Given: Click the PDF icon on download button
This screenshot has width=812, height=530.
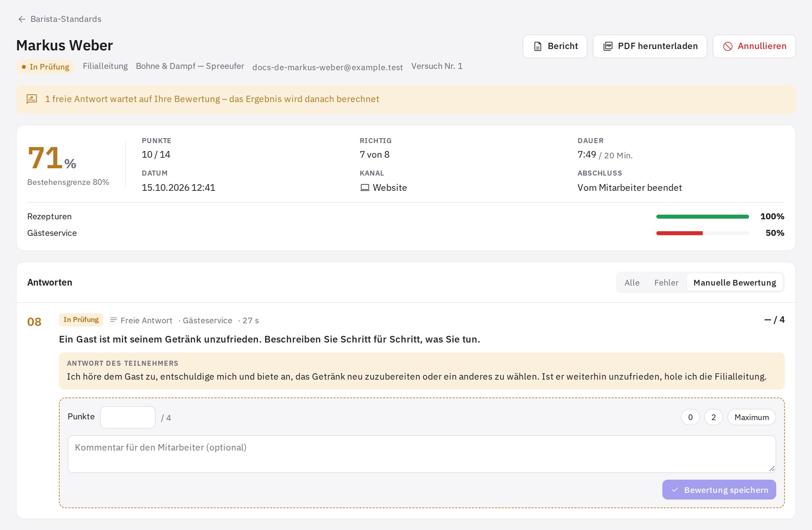Looking at the screenshot, I should (608, 46).
